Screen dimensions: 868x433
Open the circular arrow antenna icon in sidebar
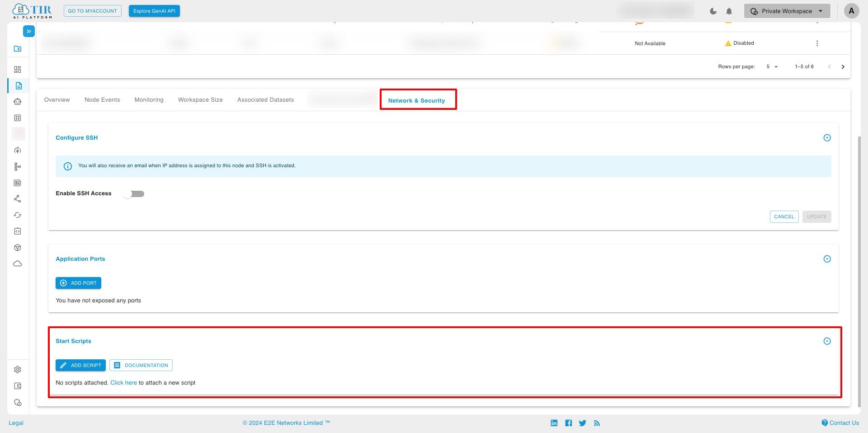coord(18,151)
